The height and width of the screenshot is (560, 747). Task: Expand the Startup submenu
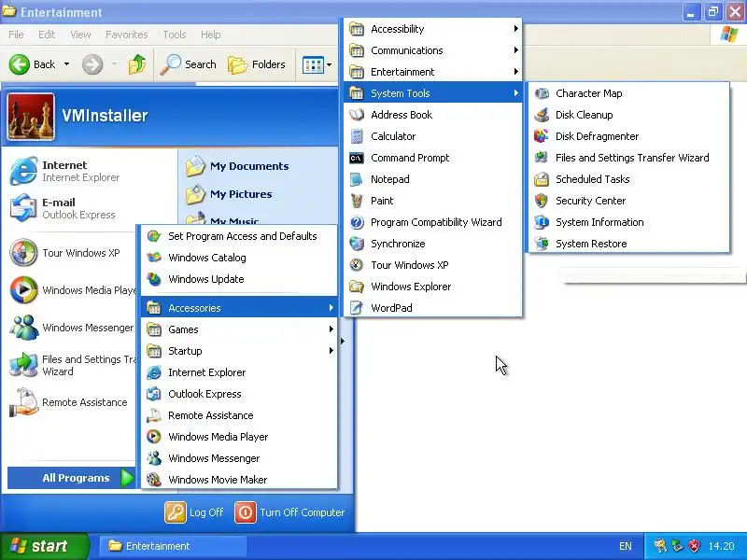[x=239, y=351]
